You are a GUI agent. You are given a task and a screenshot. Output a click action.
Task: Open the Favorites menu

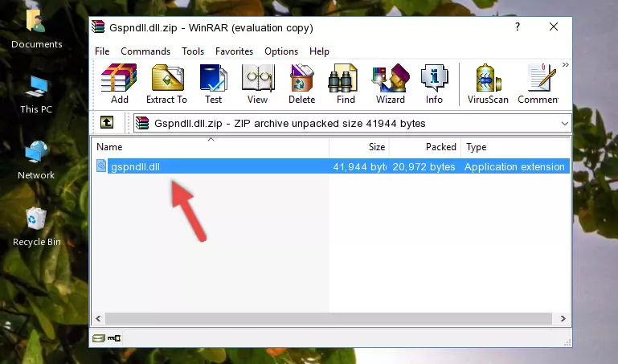point(234,51)
